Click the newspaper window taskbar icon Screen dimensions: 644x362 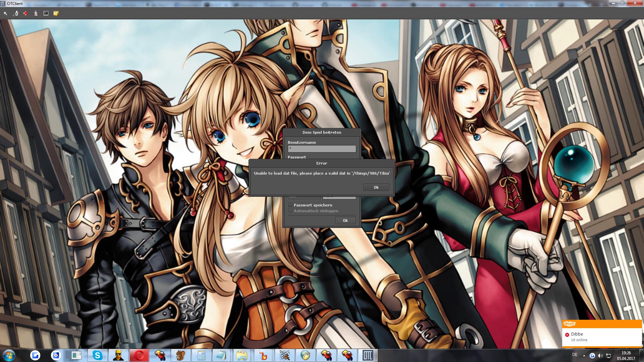pyautogui.click(x=76, y=355)
